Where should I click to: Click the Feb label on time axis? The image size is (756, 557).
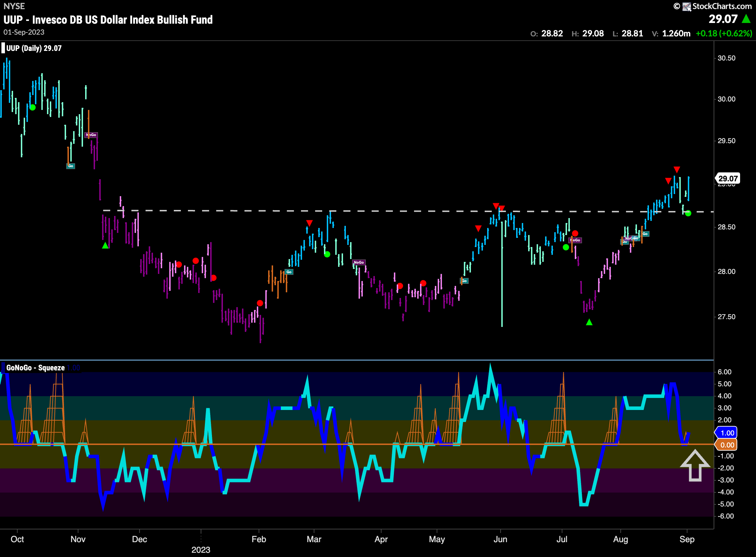[259, 539]
